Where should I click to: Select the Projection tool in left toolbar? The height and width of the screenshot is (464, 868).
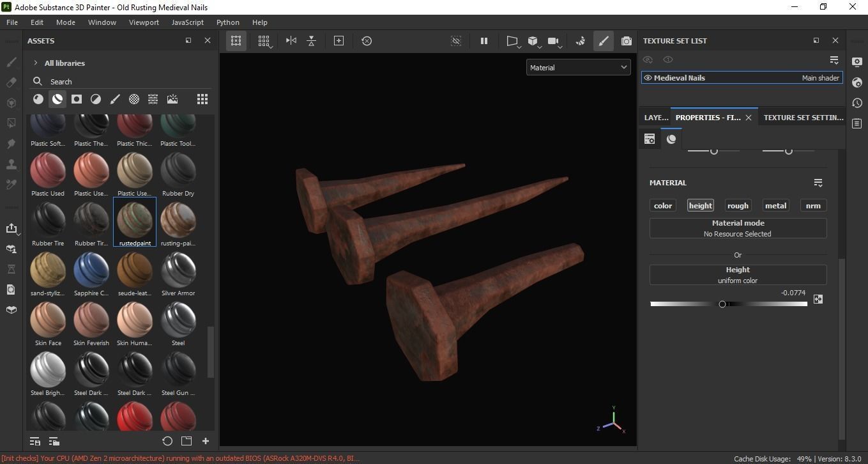11,103
